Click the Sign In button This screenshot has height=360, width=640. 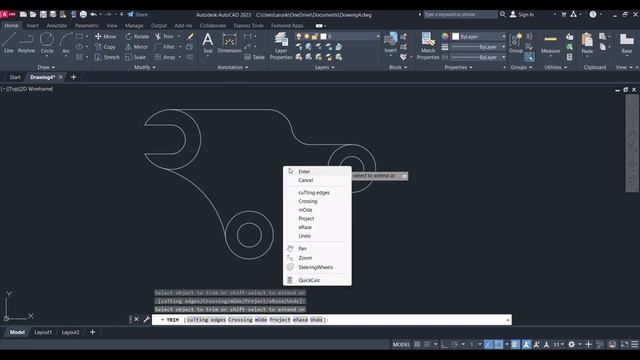(x=522, y=14)
